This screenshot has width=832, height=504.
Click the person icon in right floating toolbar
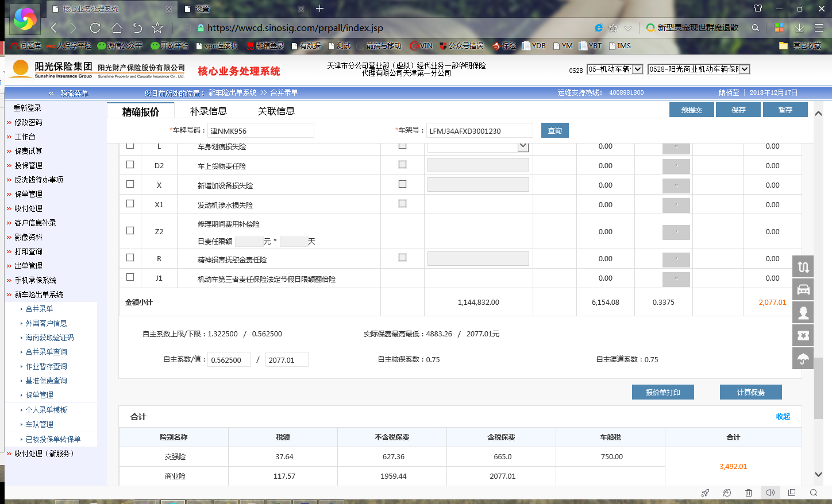[x=803, y=312]
